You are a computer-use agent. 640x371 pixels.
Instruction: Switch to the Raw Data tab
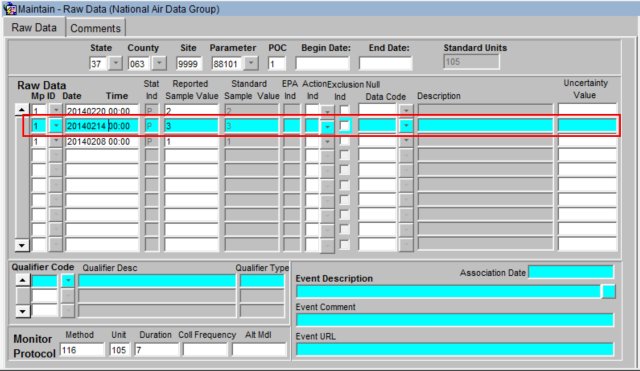(x=34, y=28)
